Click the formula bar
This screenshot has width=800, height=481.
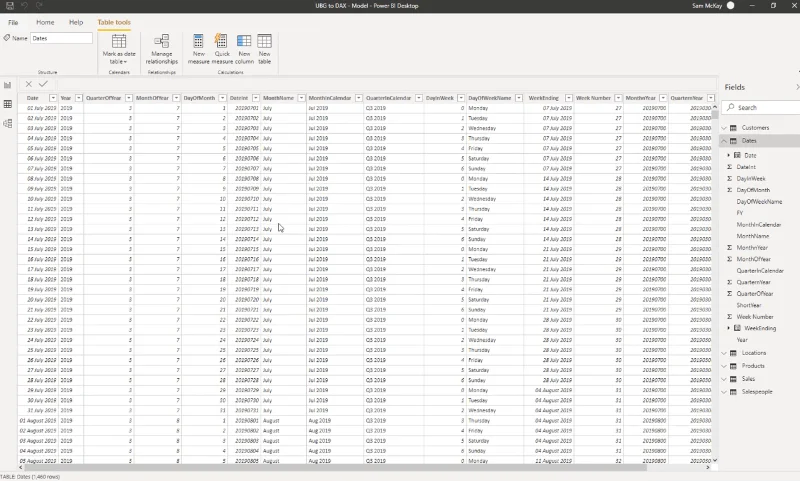click(x=385, y=84)
